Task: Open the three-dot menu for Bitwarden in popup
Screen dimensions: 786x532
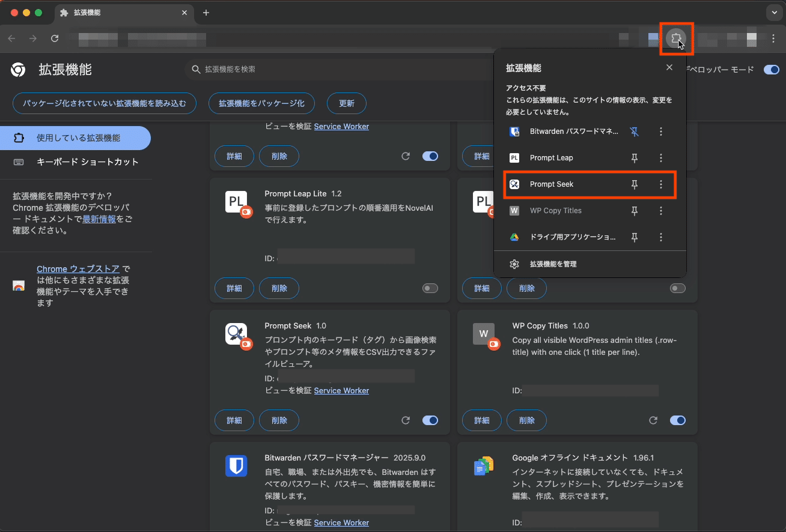Action: click(x=661, y=131)
